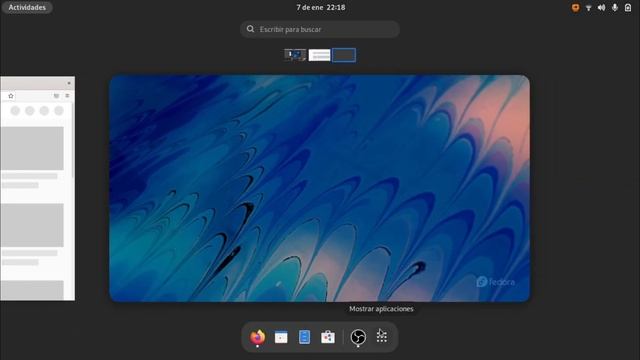Click the microphone indicator icon
Screen dimensions: 640x360
click(x=615, y=7)
